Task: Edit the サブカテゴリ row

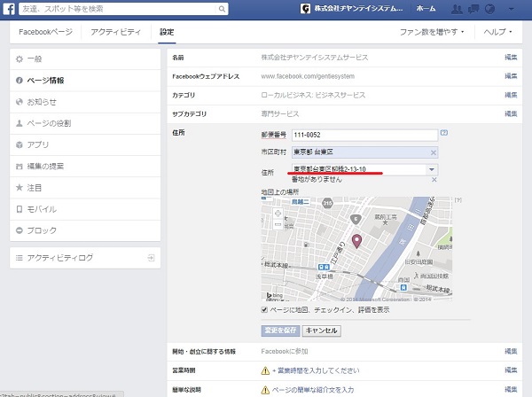Action: pyautogui.click(x=511, y=113)
